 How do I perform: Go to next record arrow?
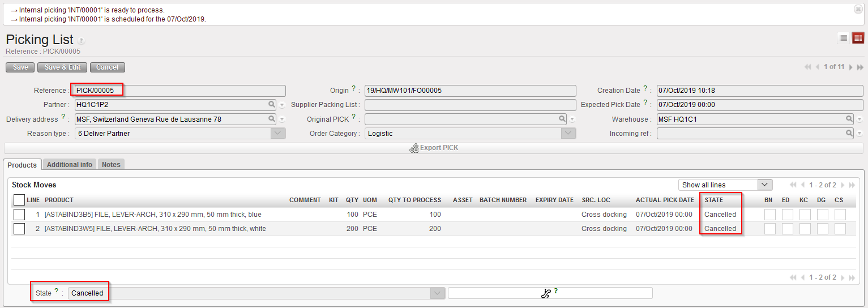coord(851,67)
